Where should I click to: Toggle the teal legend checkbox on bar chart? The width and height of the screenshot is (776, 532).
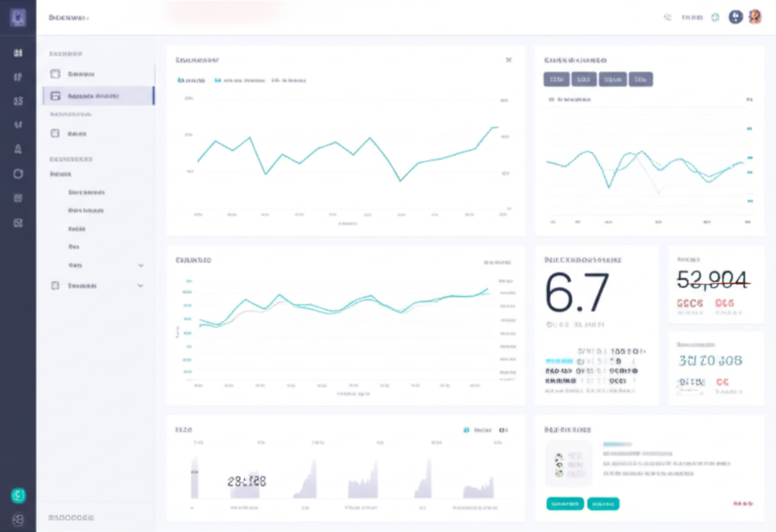tap(466, 430)
